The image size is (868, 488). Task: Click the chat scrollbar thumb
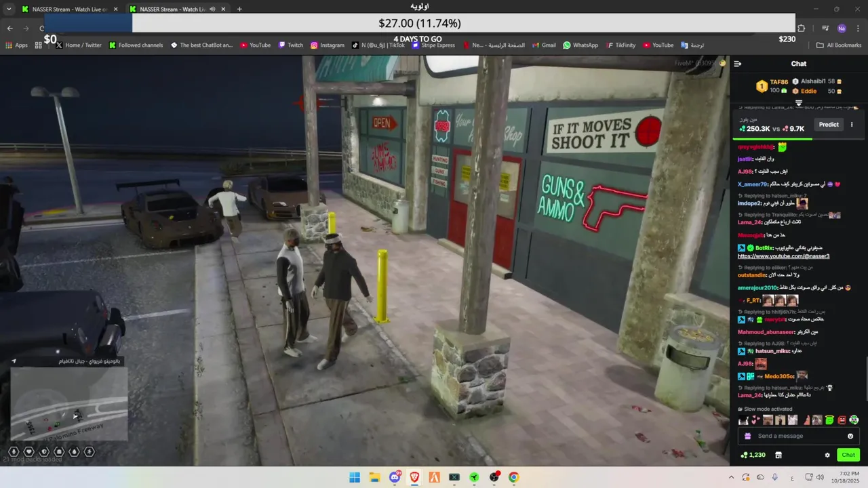point(866,378)
